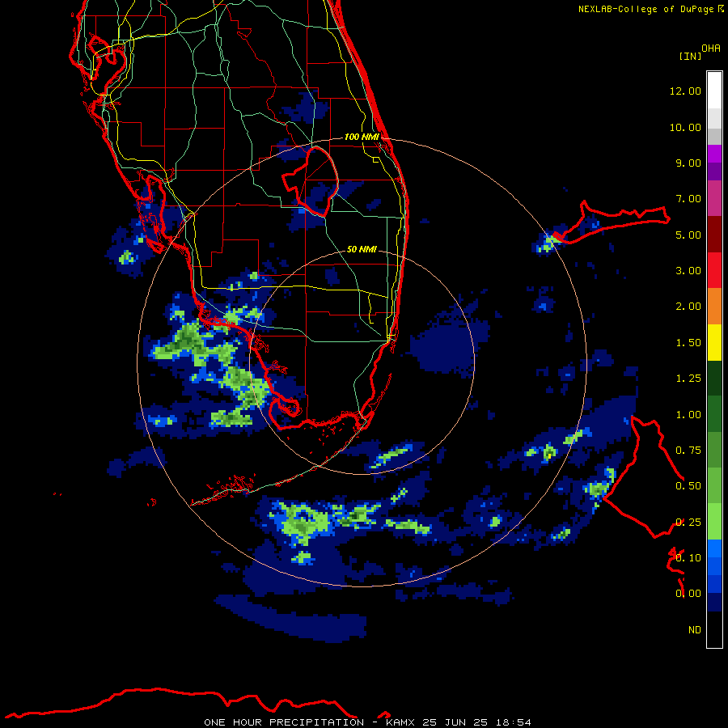The image size is (728, 728).
Task: Pick the bright magenta swatch in legend
Action: (x=714, y=154)
